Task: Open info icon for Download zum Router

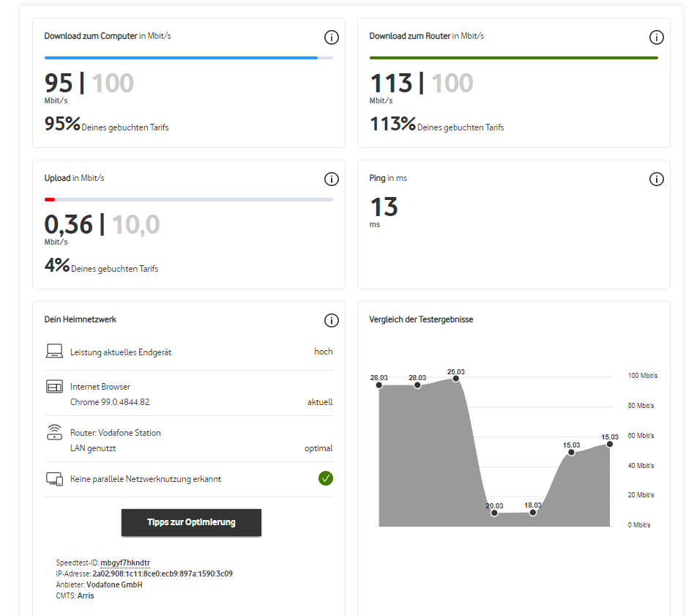Action: tap(656, 37)
